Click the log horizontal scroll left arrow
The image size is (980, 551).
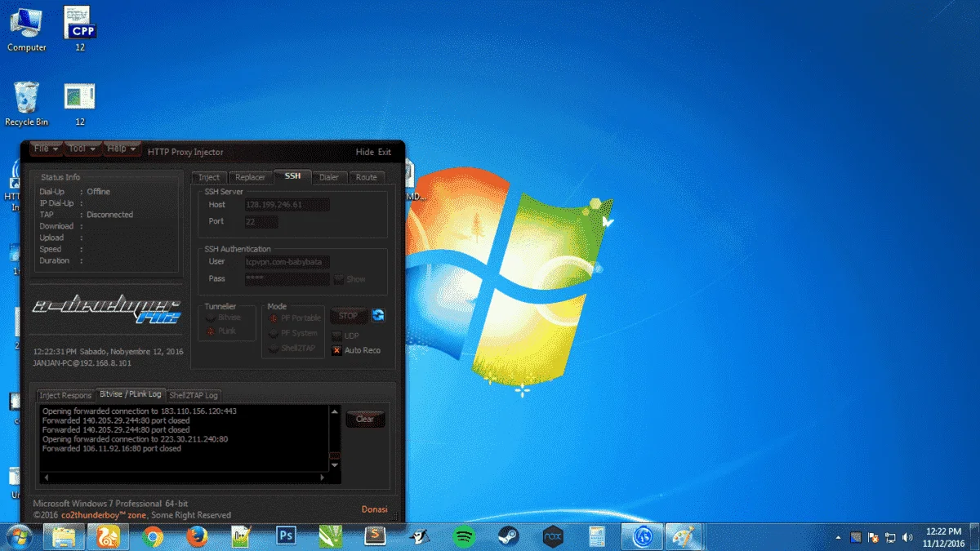pos(46,477)
